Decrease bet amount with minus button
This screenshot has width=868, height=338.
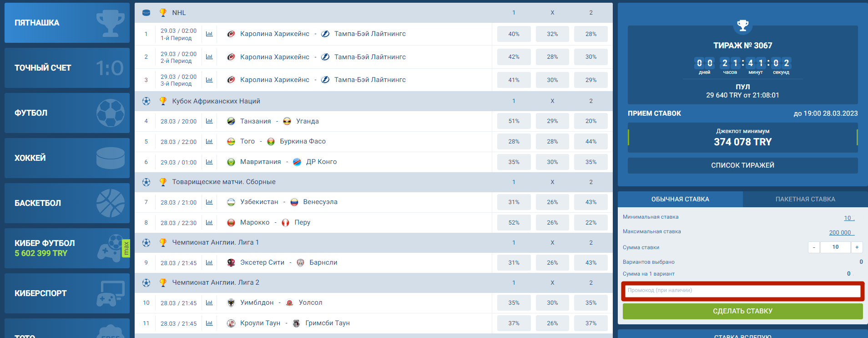pyautogui.click(x=814, y=247)
